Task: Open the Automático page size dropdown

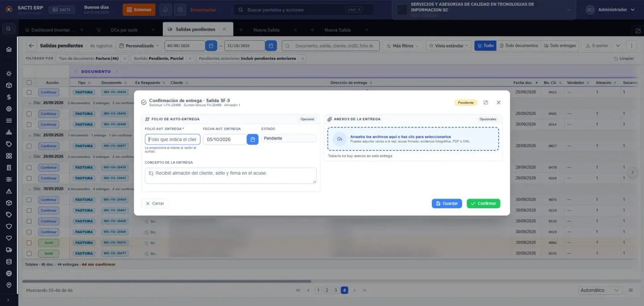Action: point(600,290)
